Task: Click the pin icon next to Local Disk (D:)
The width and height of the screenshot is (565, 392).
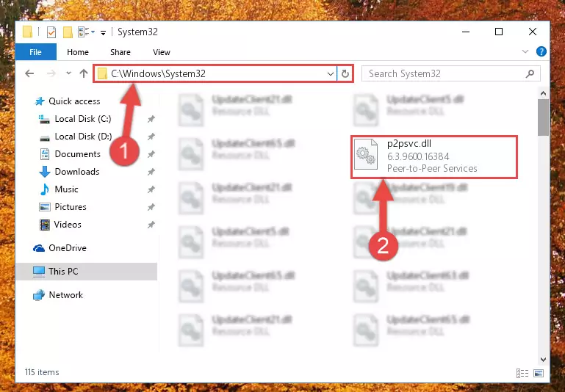Action: pos(151,137)
